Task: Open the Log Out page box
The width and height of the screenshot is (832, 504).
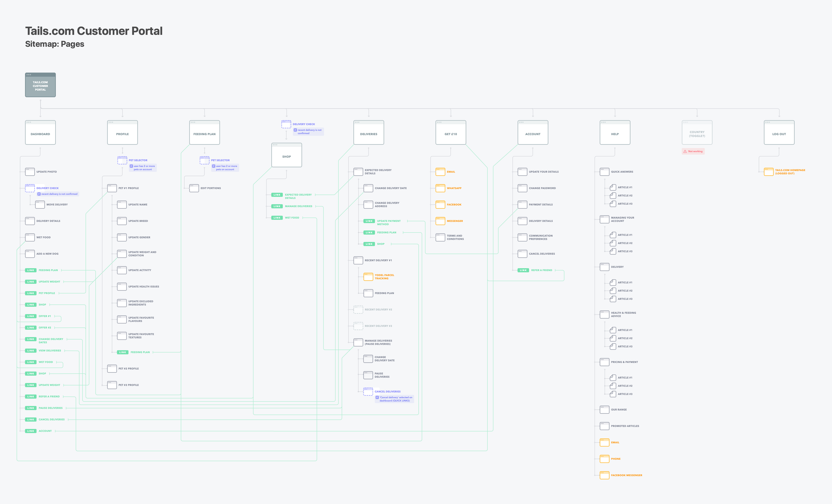Action: tap(779, 133)
